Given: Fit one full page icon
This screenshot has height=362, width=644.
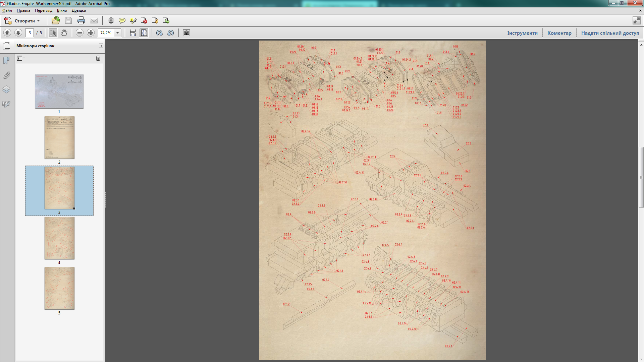Looking at the screenshot, I should tap(144, 33).
